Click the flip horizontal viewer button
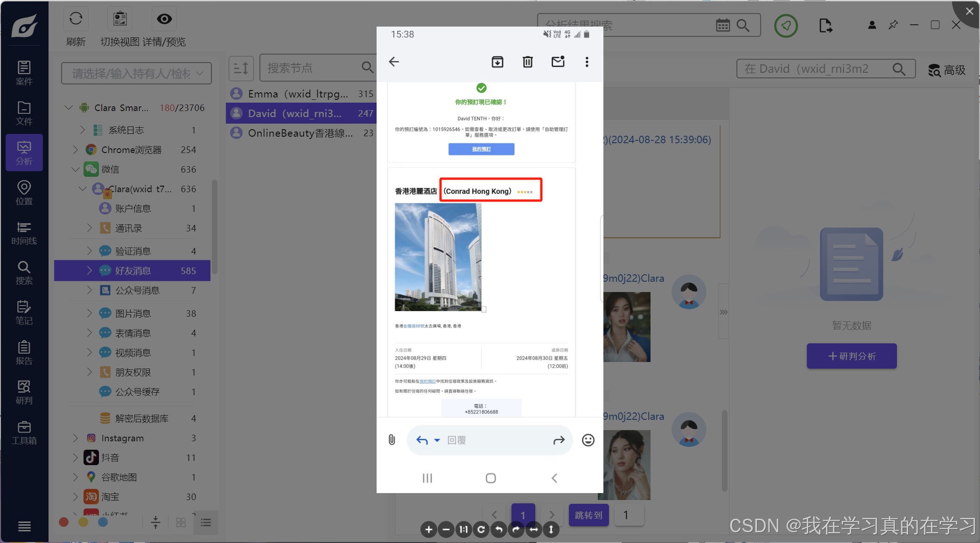This screenshot has height=543, width=980. (x=533, y=529)
